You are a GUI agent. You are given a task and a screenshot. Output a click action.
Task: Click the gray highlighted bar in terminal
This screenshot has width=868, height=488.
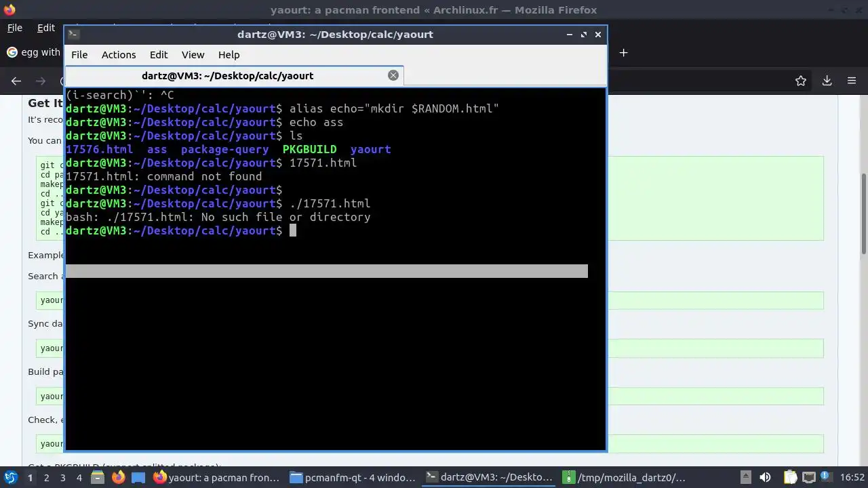click(327, 271)
